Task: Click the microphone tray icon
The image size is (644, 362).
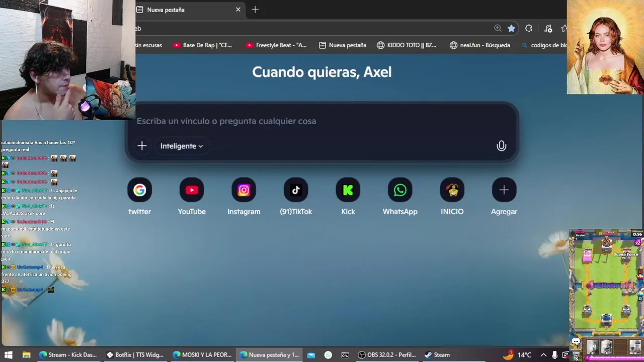Action: [x=554, y=355]
